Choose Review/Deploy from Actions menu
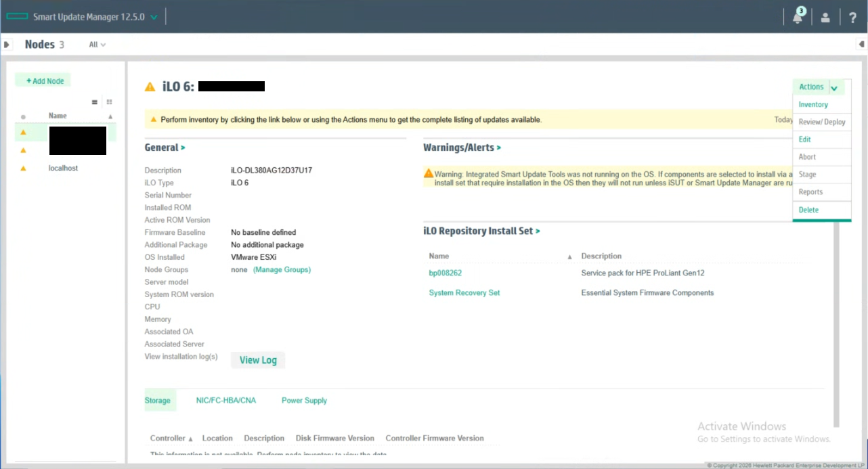 (x=822, y=122)
